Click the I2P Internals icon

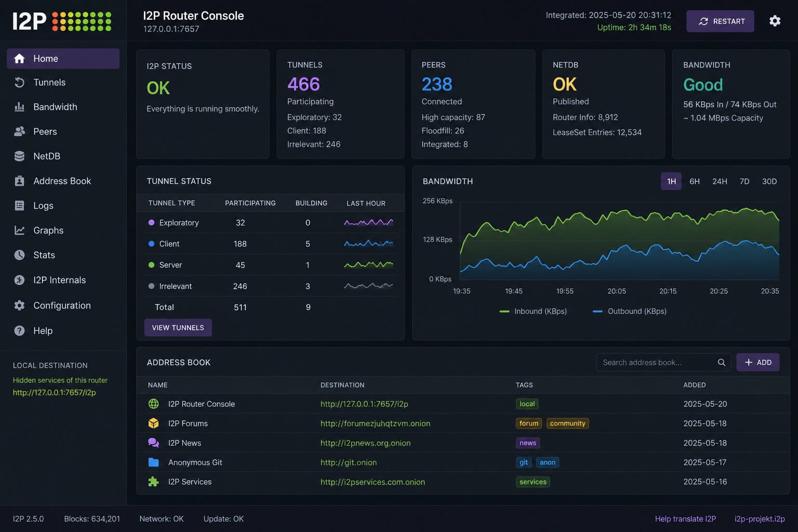(19, 280)
